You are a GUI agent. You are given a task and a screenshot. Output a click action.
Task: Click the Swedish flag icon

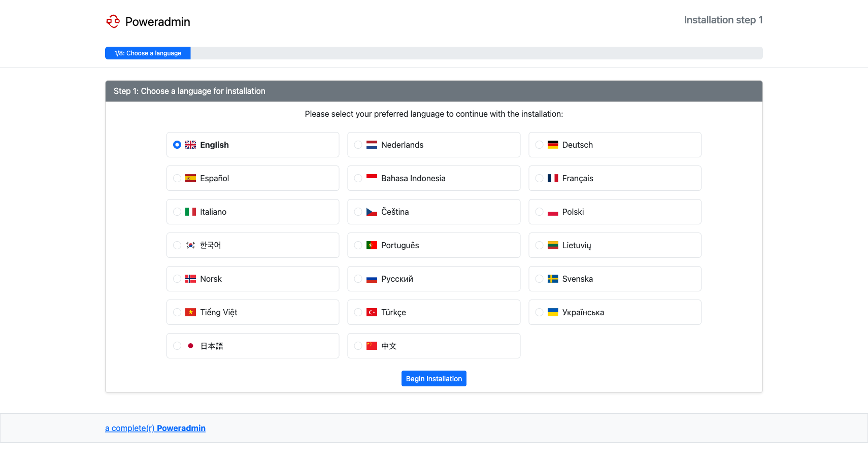click(x=553, y=279)
